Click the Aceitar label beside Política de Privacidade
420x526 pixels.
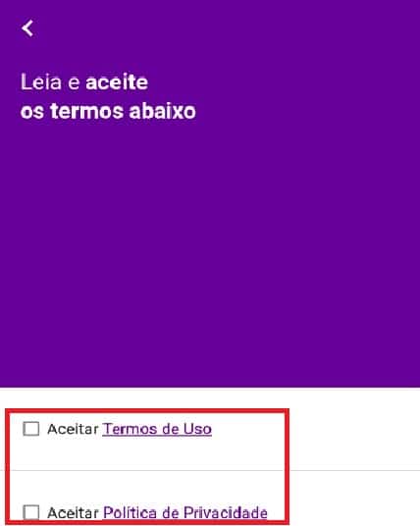tap(73, 513)
